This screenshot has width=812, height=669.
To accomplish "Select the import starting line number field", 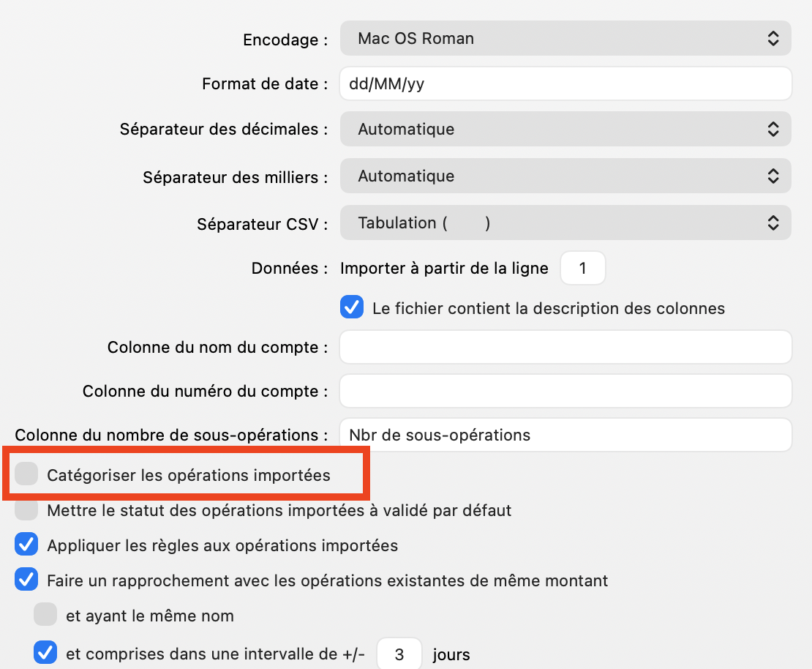I will coord(582,268).
